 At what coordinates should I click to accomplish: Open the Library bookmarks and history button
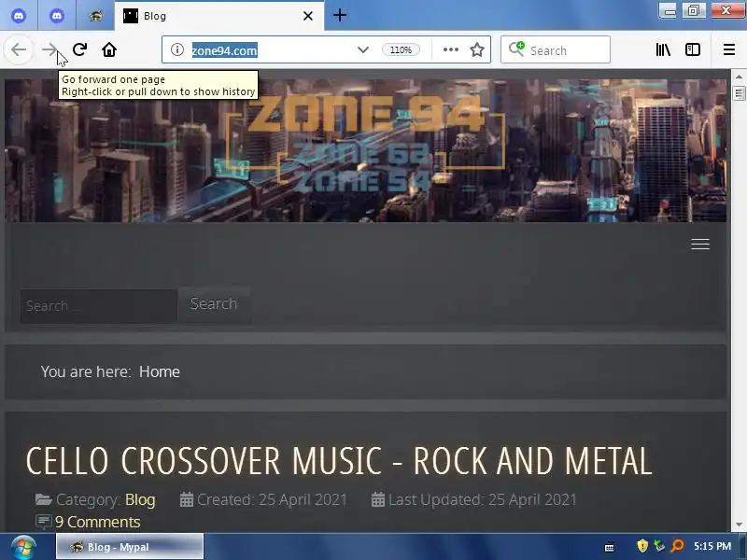pos(663,49)
